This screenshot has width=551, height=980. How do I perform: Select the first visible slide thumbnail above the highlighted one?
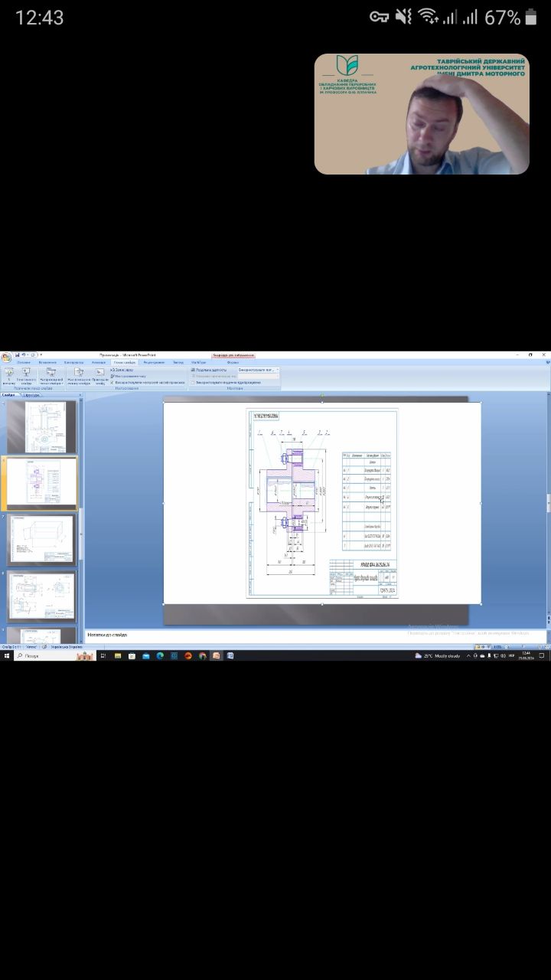(42, 426)
